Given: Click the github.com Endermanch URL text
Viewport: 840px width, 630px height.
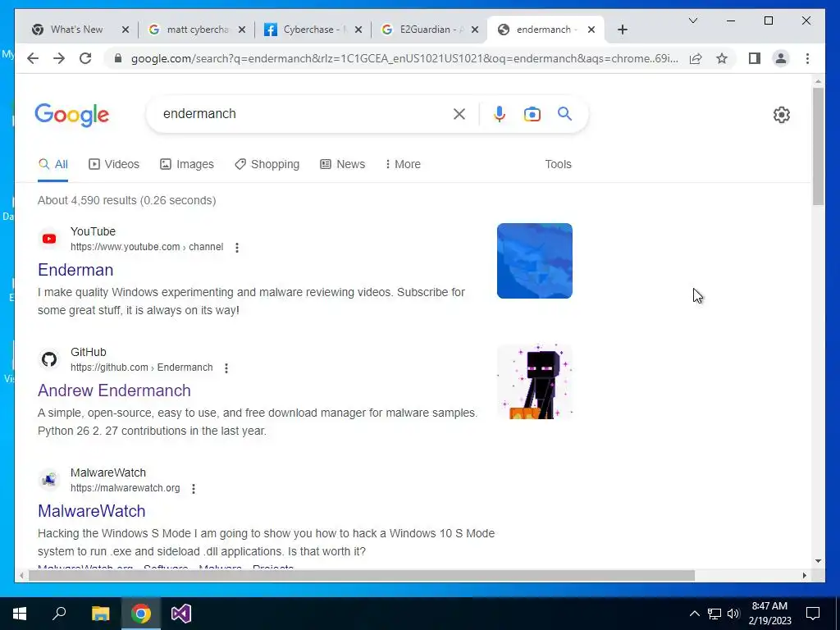Looking at the screenshot, I should (141, 367).
